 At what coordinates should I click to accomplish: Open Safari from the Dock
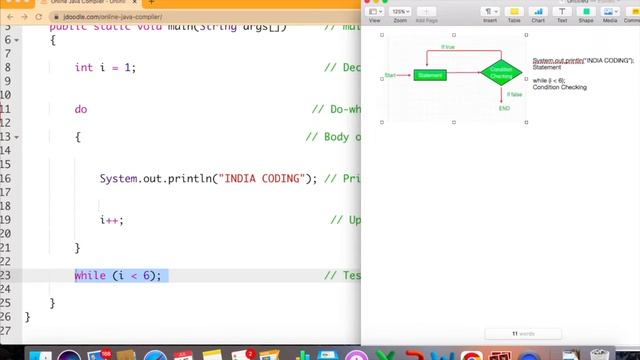(x=155, y=355)
